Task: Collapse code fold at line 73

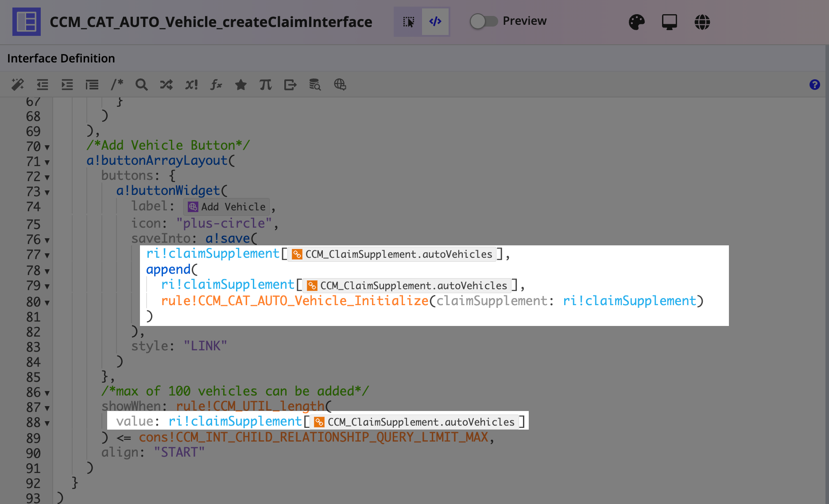Action: 47,193
